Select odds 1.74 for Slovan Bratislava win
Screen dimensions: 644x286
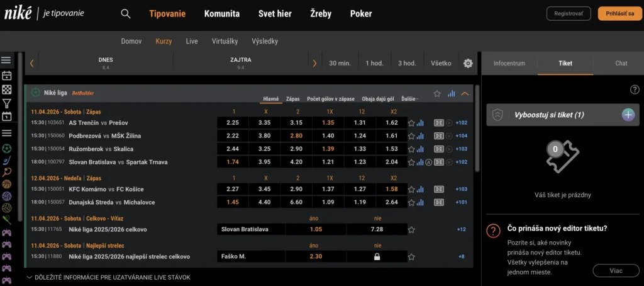[233, 162]
